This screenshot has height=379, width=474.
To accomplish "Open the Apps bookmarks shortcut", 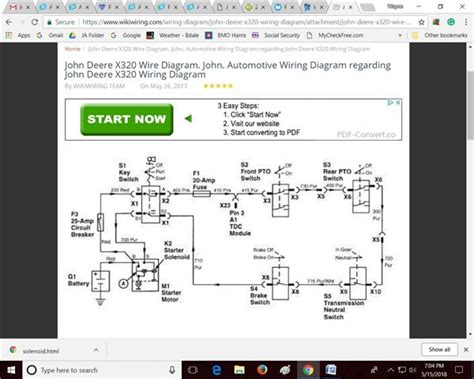I will pos(18,35).
